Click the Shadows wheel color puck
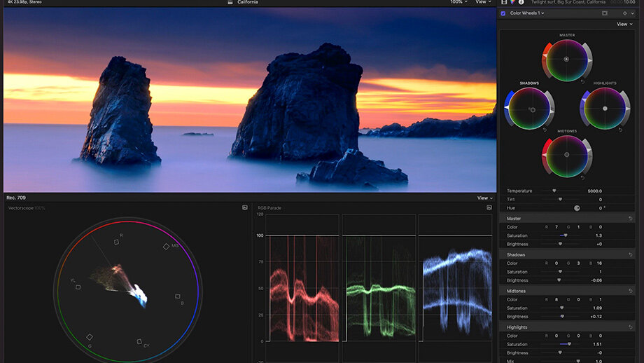The width and height of the screenshot is (644, 363). coord(533,110)
